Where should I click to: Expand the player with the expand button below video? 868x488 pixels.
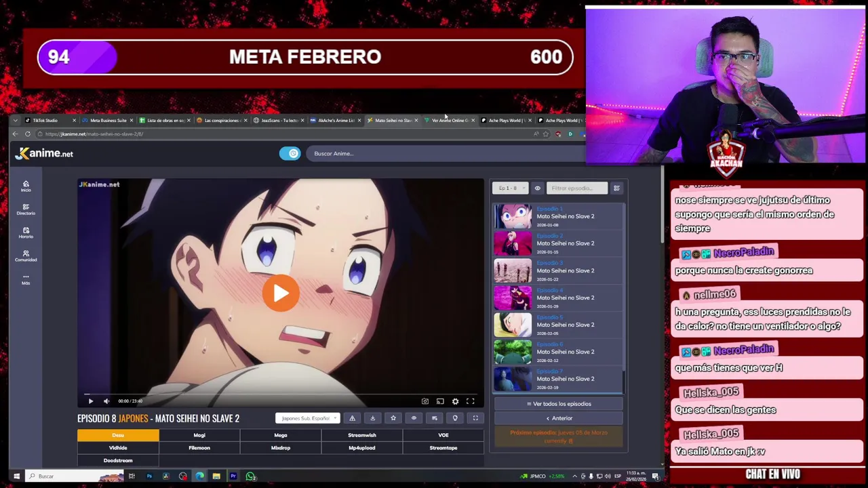[x=475, y=418]
